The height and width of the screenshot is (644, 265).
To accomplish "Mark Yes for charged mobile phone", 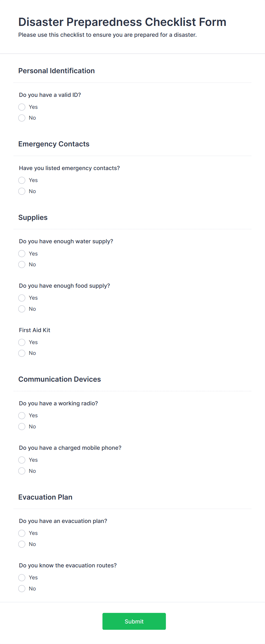I will (x=22, y=460).
